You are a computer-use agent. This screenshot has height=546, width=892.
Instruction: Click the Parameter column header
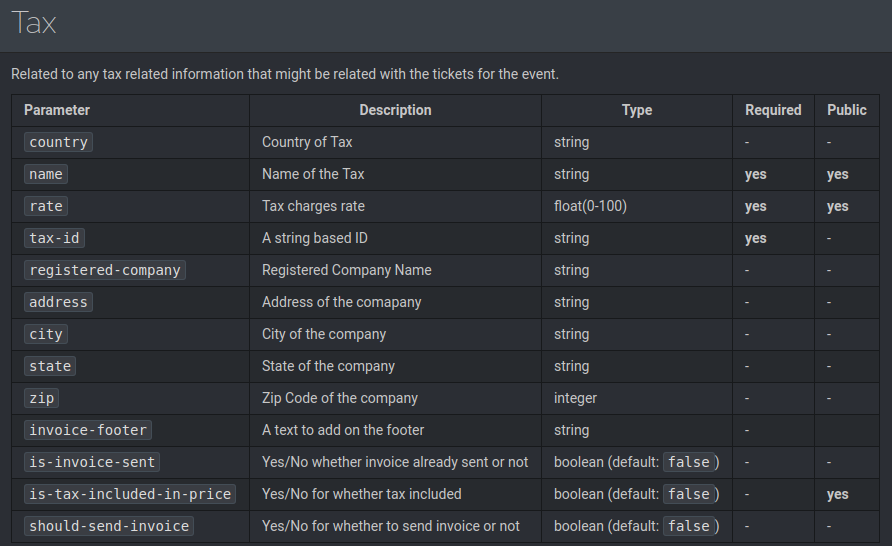coord(57,110)
